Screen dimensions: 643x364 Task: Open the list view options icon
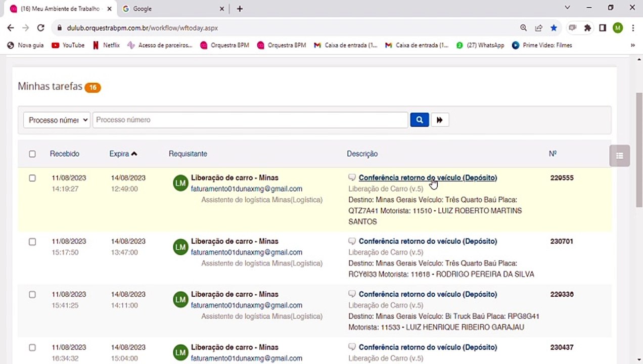coord(620,156)
